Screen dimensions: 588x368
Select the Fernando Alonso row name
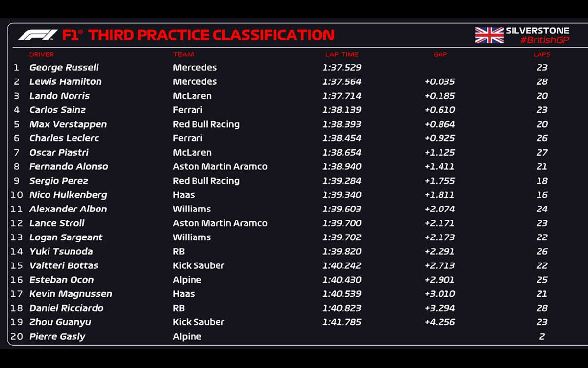(x=69, y=167)
